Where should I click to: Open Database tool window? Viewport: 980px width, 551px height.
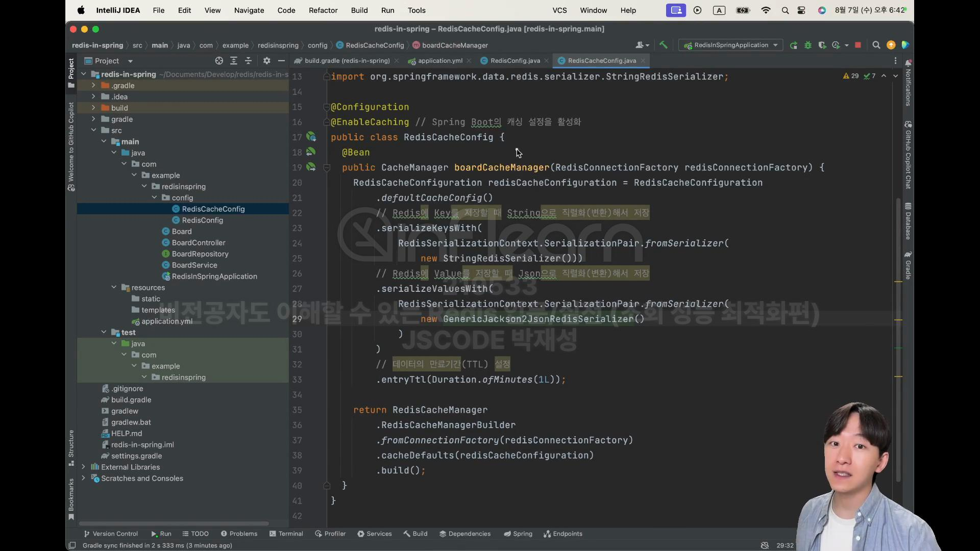pyautogui.click(x=908, y=220)
